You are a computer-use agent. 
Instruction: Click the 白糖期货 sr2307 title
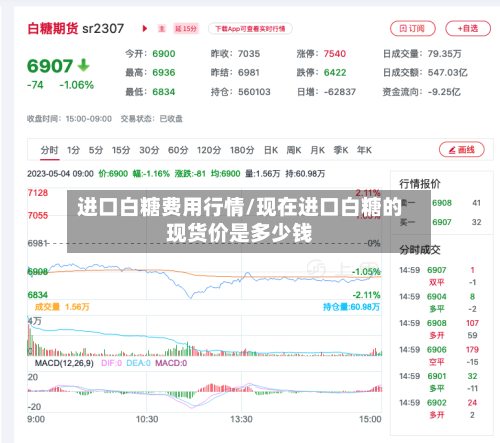[75, 29]
